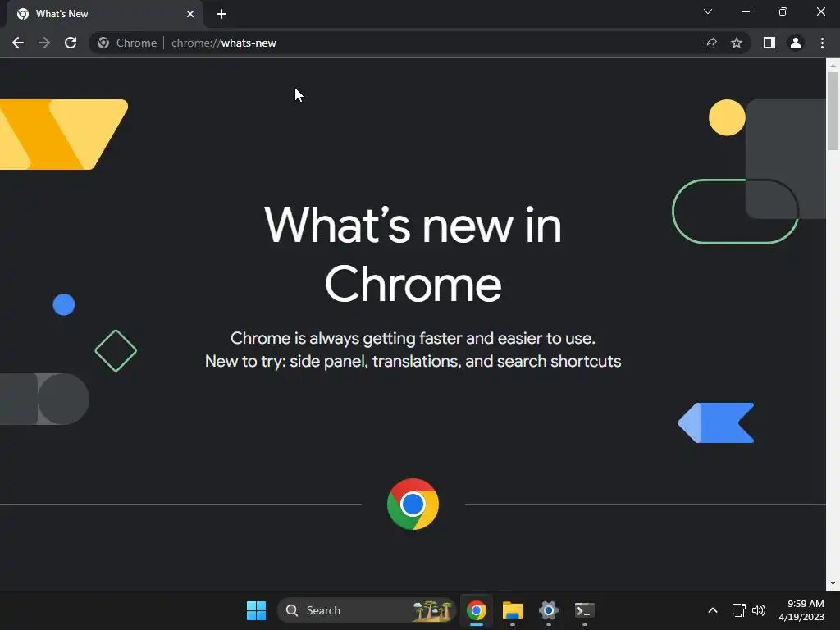Open the profile avatar menu
The height and width of the screenshot is (630, 840).
coord(796,43)
